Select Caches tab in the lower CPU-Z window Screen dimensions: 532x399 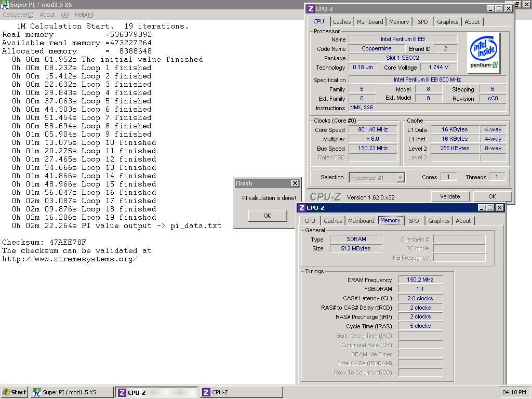tap(333, 220)
